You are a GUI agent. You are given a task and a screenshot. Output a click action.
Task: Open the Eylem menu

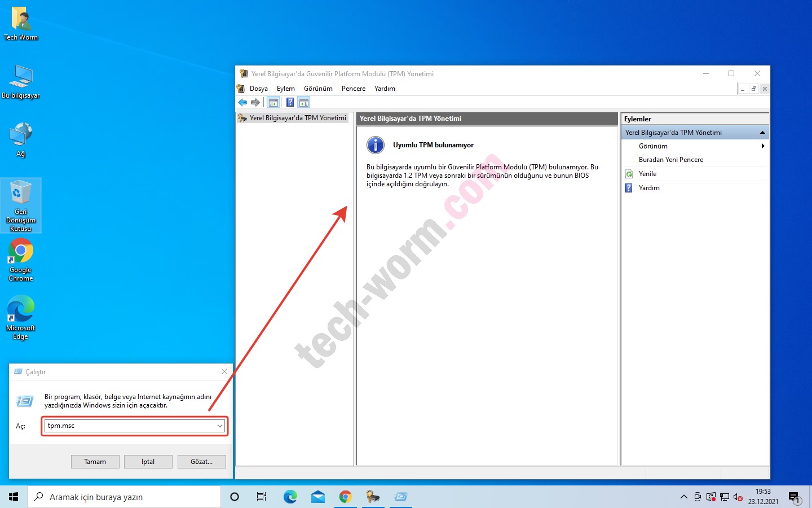(285, 89)
